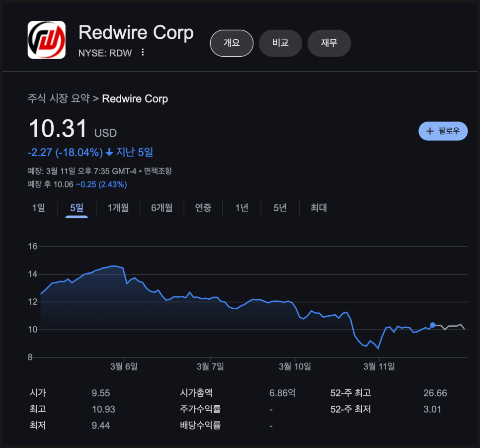Screen dimensions: 480x448
Task: Select the 1일 time range
Action: tap(39, 208)
